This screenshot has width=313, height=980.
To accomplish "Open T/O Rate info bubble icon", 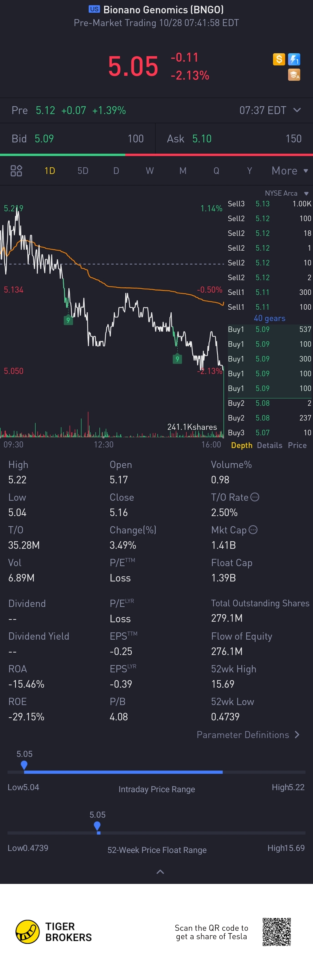I will coord(255,497).
